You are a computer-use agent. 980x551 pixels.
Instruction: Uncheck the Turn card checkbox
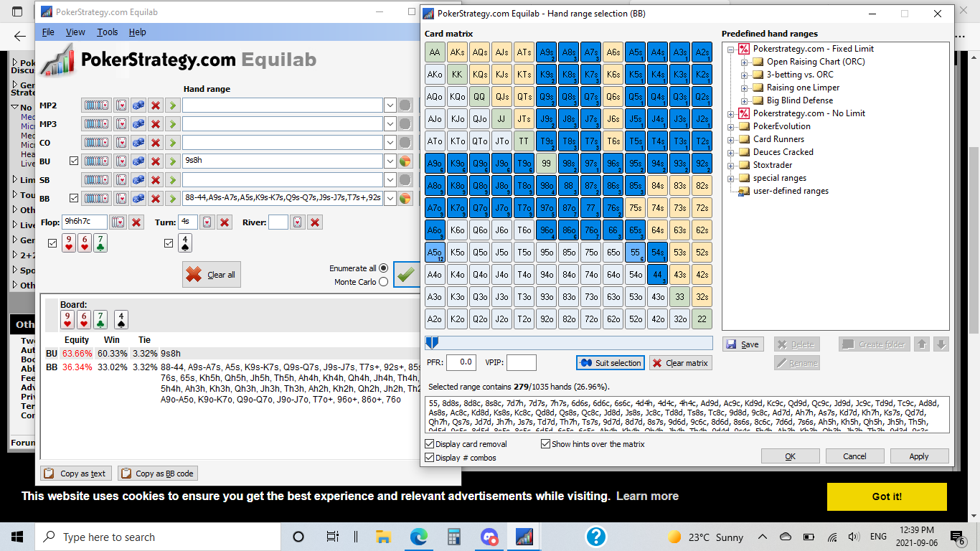click(x=169, y=243)
